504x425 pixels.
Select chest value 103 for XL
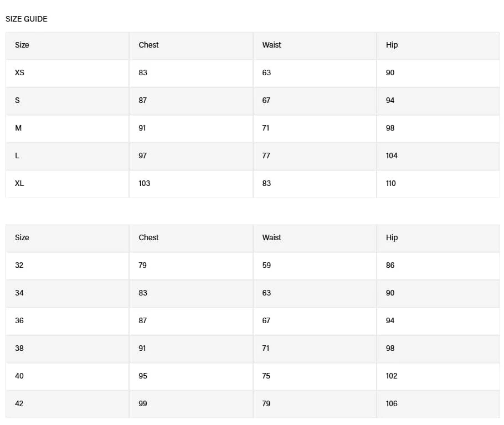[145, 183]
